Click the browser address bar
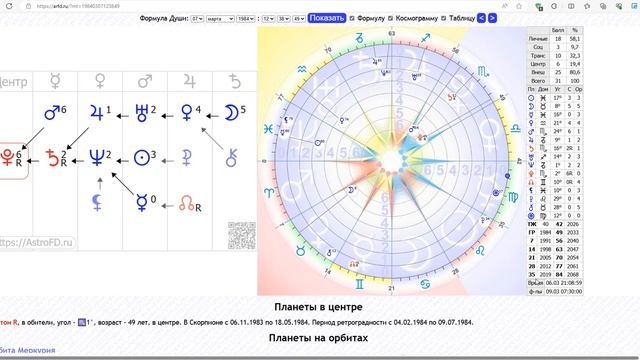This screenshot has width=640, height=360. tap(261, 6)
